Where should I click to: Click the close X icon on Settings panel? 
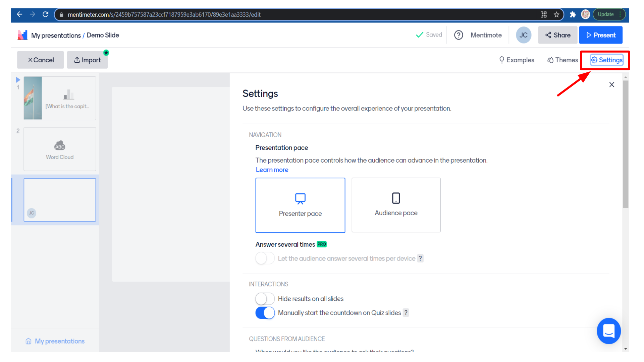click(612, 85)
